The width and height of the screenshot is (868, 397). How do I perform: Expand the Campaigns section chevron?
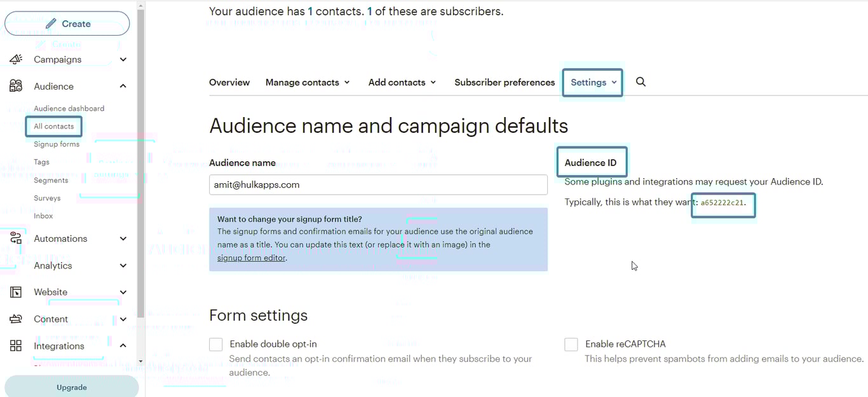pyautogui.click(x=123, y=59)
